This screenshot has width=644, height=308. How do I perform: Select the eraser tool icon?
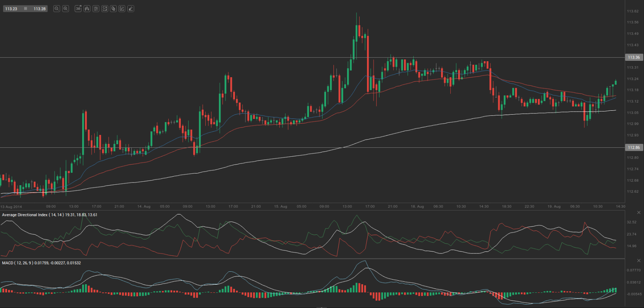131,9
